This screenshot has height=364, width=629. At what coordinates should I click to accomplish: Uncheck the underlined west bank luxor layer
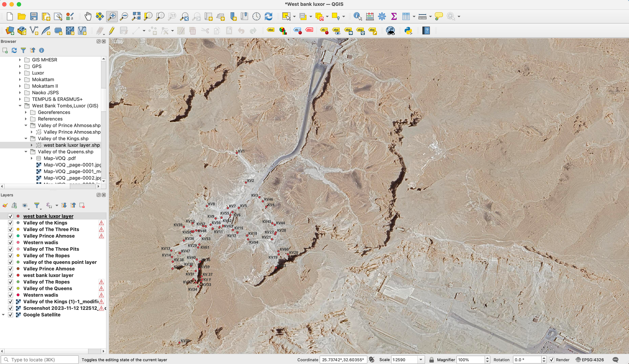(11, 216)
